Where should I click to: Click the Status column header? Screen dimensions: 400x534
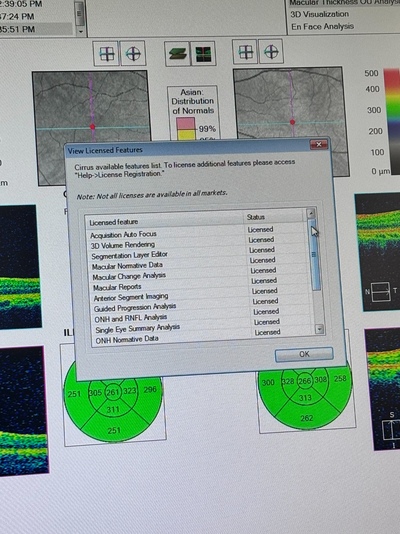pyautogui.click(x=273, y=217)
